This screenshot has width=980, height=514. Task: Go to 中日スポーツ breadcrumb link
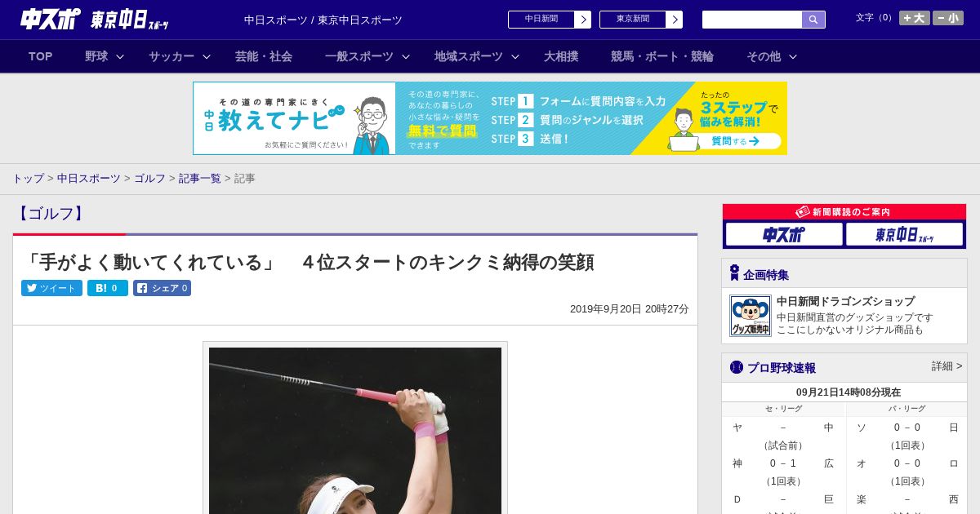(x=89, y=178)
